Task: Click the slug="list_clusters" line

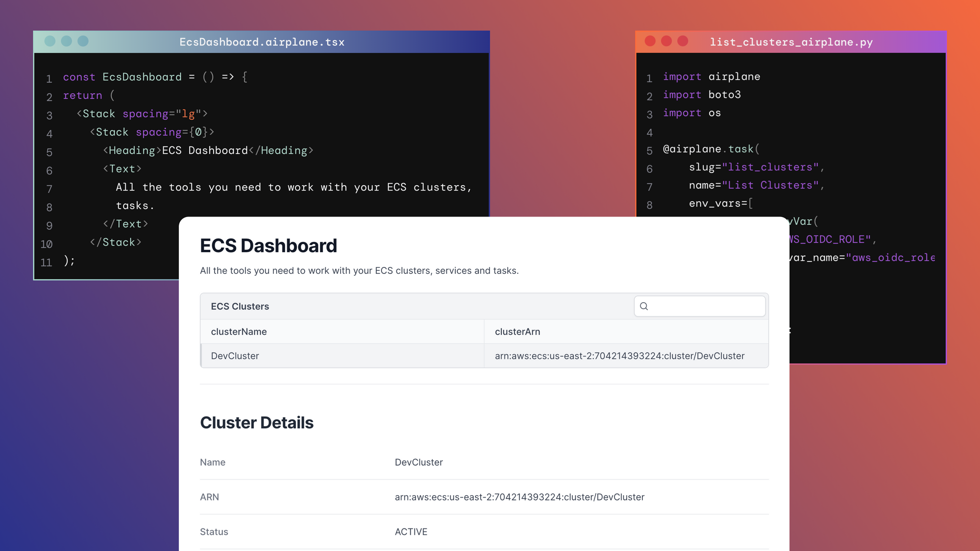Action: 757,168
